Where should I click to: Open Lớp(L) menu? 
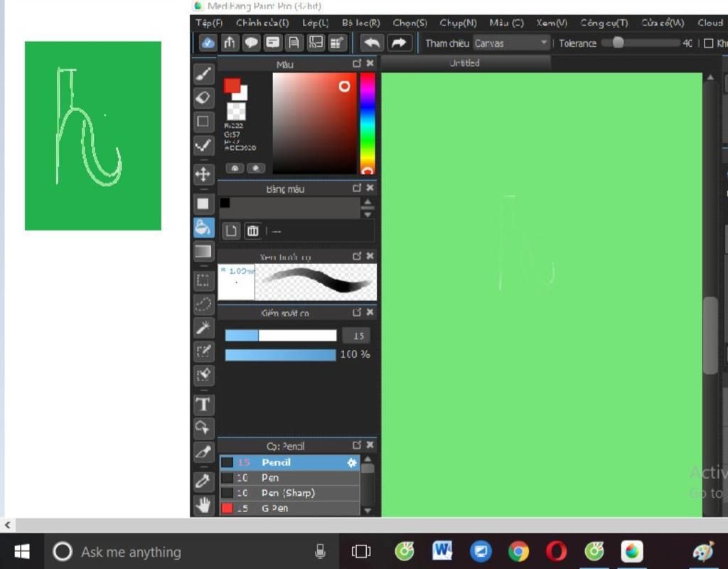[x=315, y=23]
